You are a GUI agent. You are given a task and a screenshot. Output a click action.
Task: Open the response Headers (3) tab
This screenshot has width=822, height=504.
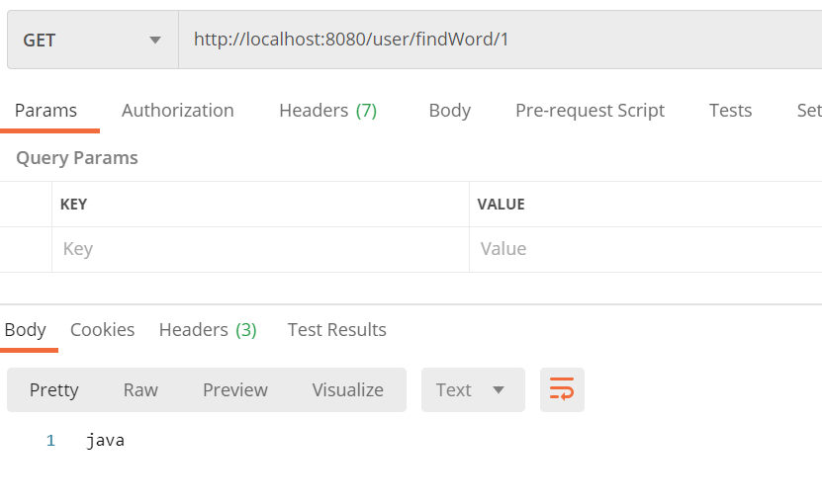coord(208,330)
